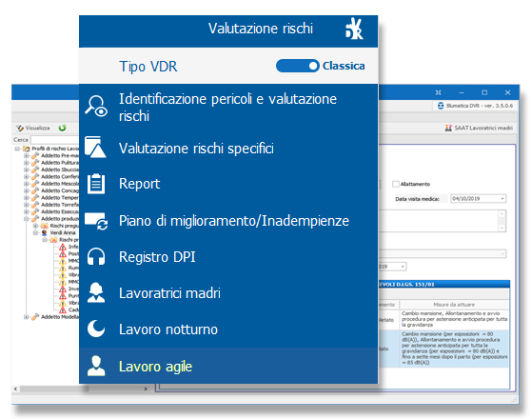Click the Misure da attuare column header
Screen dimensions: 532x419
tap(454, 305)
